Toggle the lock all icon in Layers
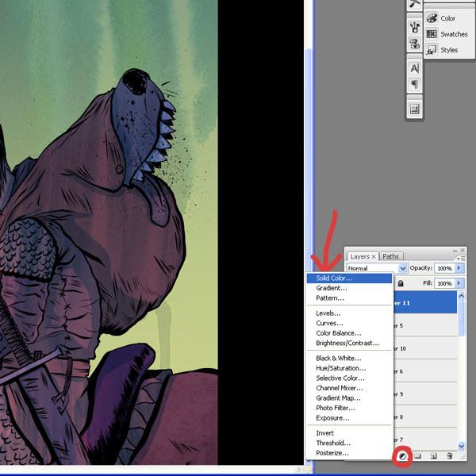Image resolution: width=476 pixels, height=476 pixels. [x=401, y=283]
